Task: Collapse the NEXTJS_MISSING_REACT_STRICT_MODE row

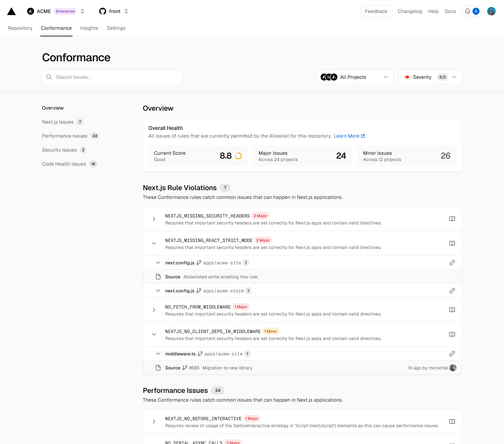Action: pyautogui.click(x=154, y=244)
